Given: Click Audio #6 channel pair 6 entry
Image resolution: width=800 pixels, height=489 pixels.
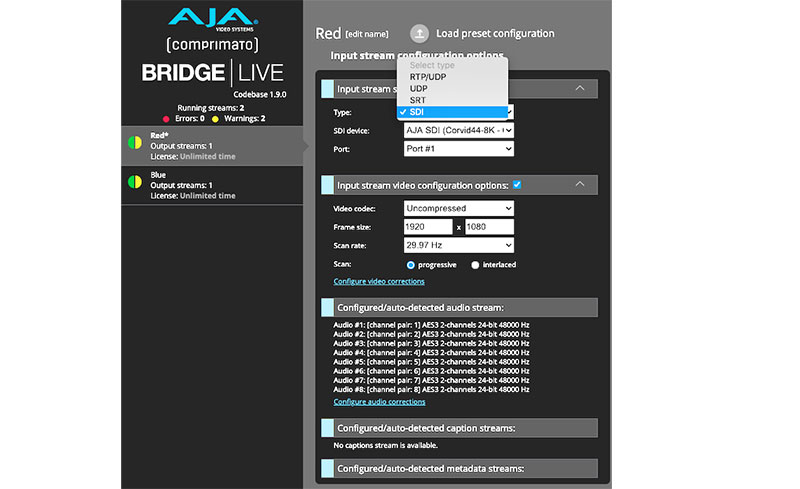Looking at the screenshot, I should [x=431, y=371].
